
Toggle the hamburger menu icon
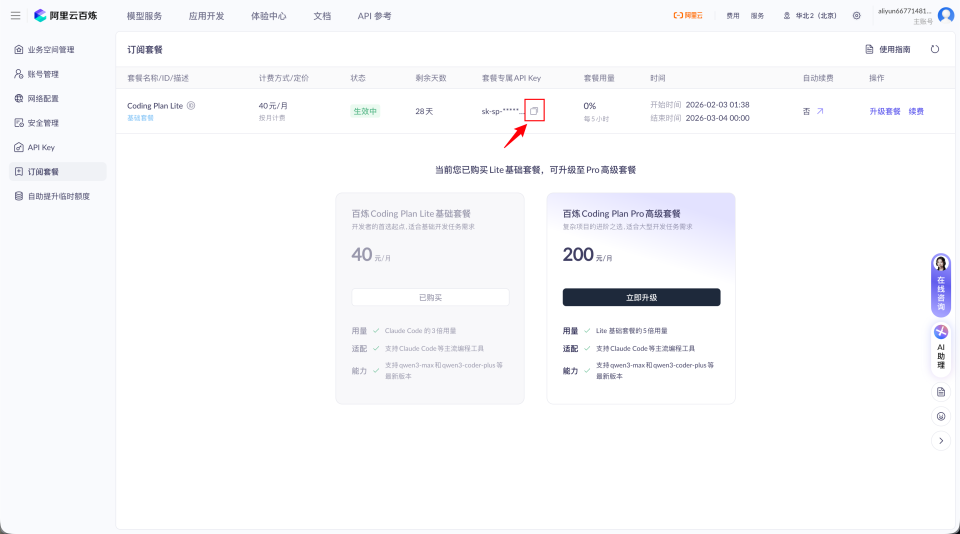[x=15, y=15]
